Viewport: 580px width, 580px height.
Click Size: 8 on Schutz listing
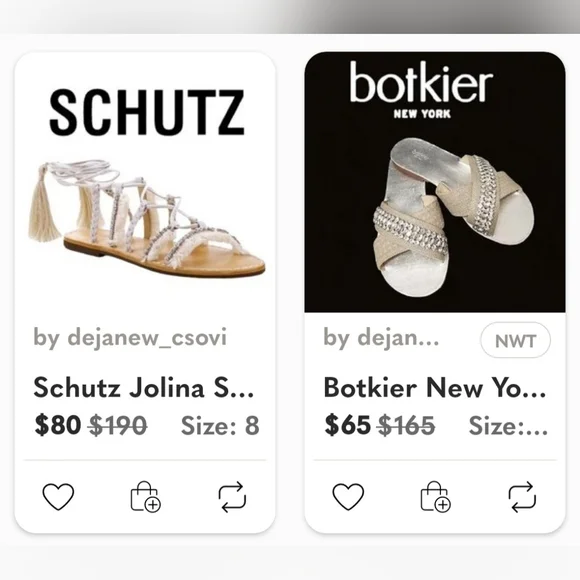pos(220,425)
